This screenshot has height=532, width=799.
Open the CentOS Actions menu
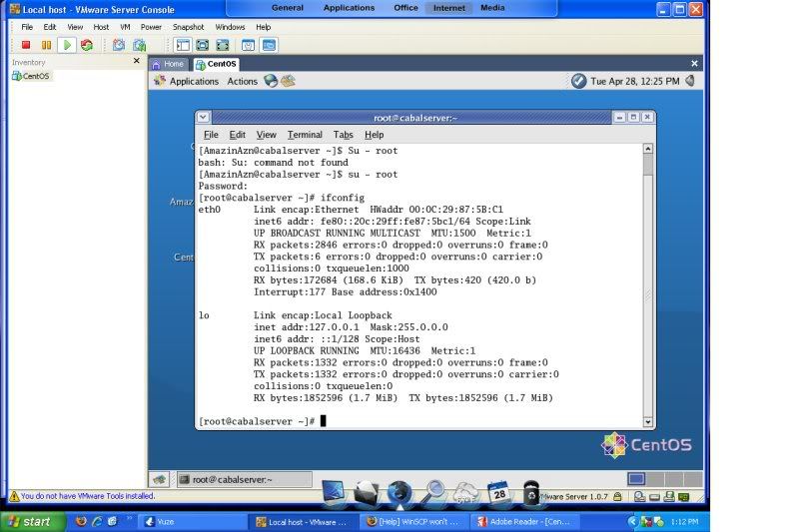point(242,82)
